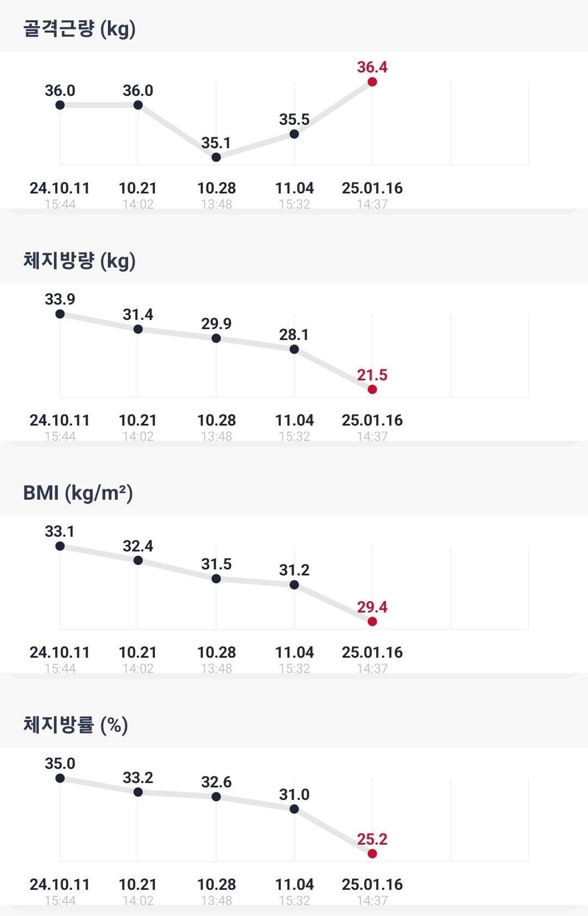Image resolution: width=588 pixels, height=916 pixels.
Task: Select the red 21.5 body fat mass point
Action: click(372, 389)
